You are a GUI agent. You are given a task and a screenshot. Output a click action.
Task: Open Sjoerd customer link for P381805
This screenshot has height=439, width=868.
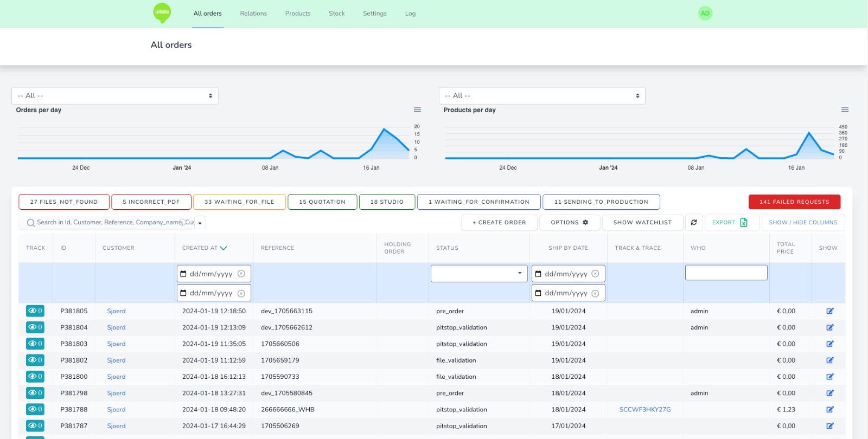[116, 311]
